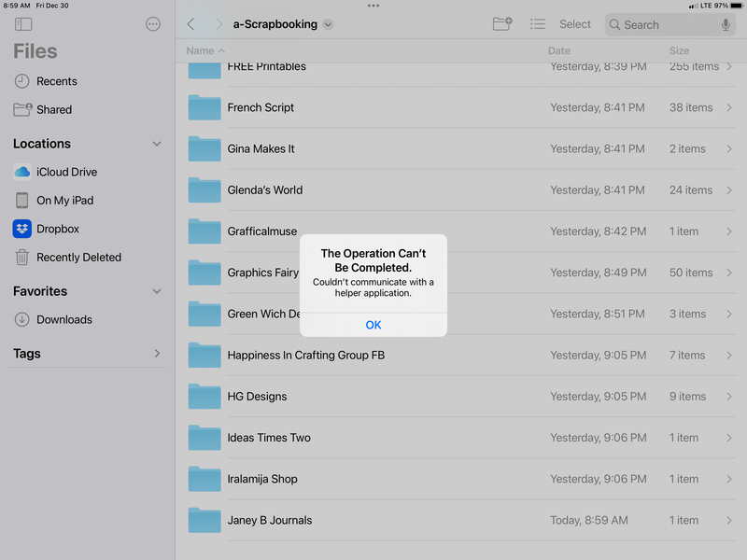
Task: Collapse the Favorites section
Action: click(157, 291)
